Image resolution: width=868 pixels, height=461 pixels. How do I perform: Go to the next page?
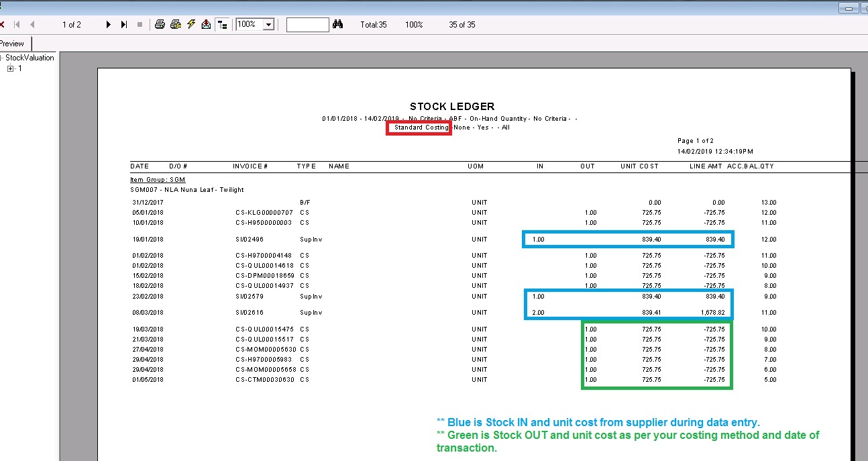pos(109,24)
